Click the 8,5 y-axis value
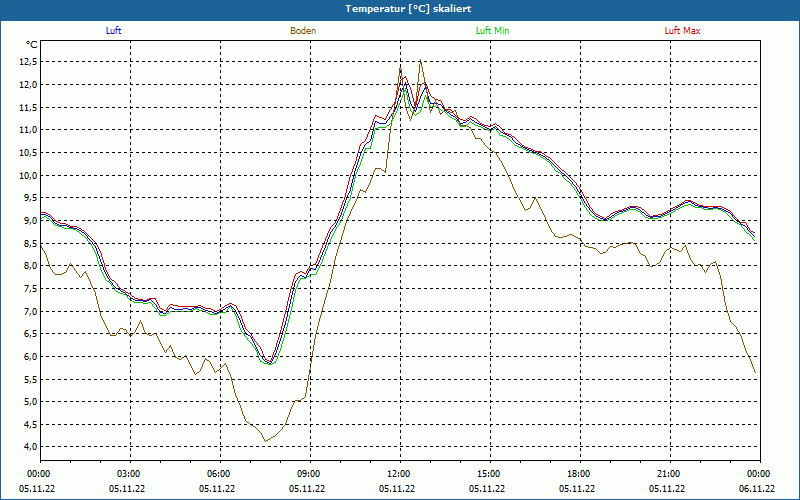800x500 pixels. pos(30,243)
